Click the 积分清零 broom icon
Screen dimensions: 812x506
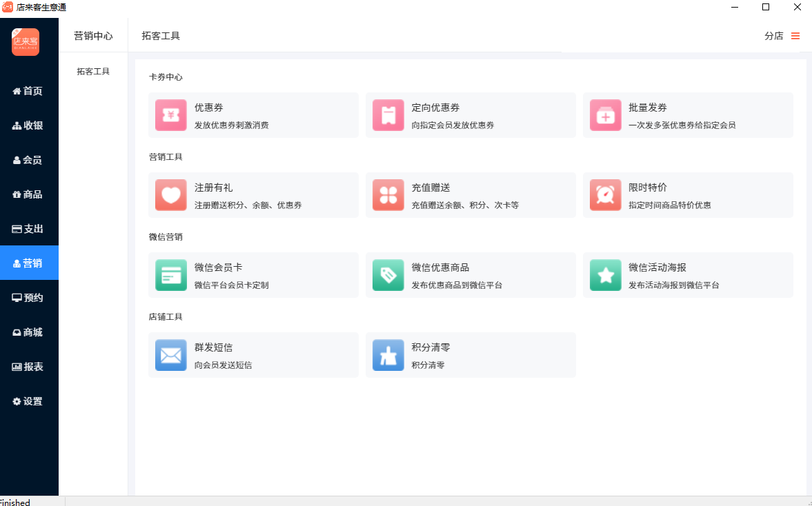pyautogui.click(x=388, y=355)
